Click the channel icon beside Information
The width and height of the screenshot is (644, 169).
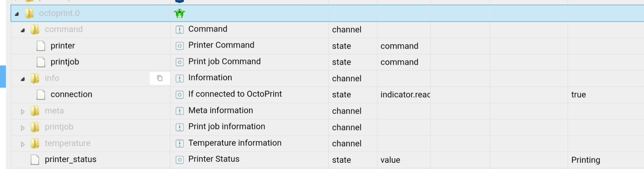[x=179, y=78]
